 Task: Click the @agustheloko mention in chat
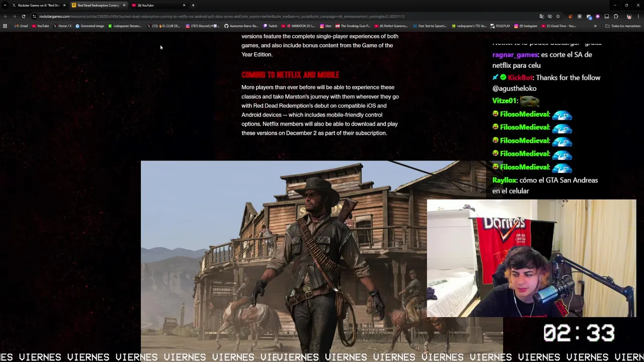coord(514,88)
